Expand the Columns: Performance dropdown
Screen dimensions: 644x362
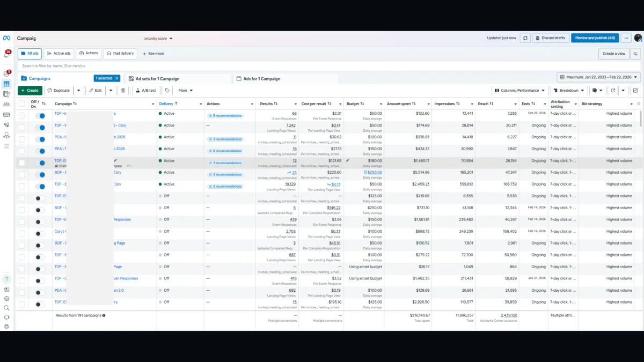pos(519,91)
